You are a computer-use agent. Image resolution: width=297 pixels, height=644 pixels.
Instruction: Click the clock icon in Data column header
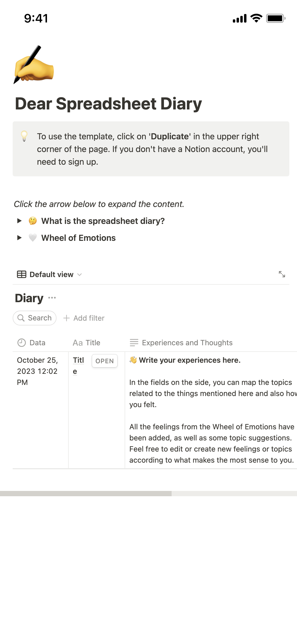tap(21, 343)
